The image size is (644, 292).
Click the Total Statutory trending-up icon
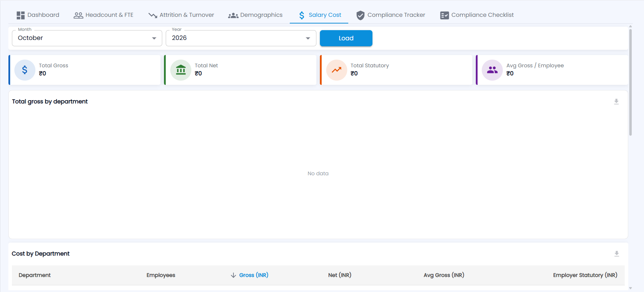point(337,70)
